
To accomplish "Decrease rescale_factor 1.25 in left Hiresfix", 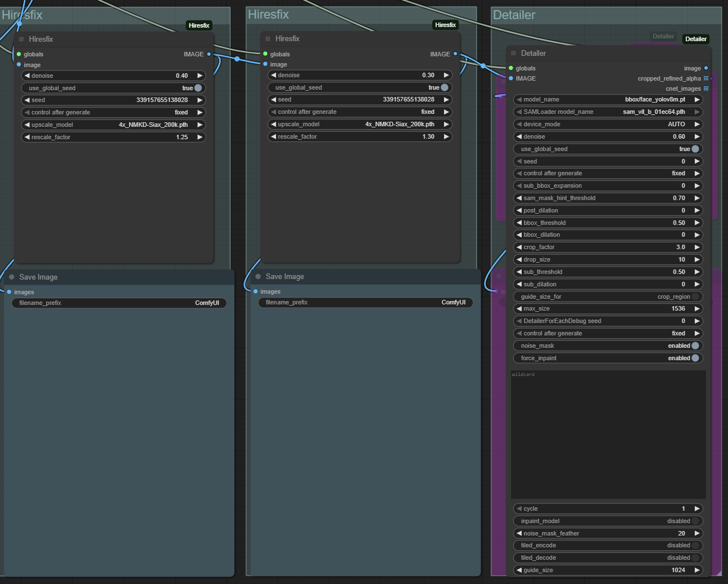I will (x=27, y=137).
